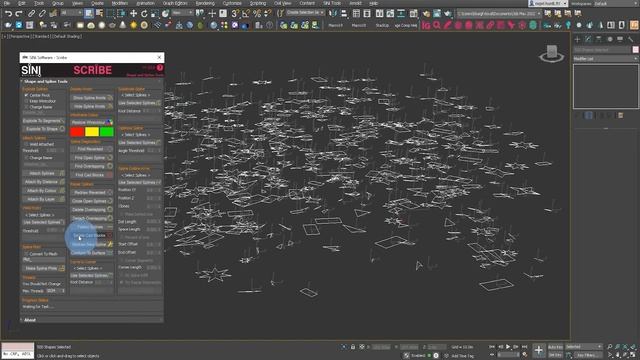This screenshot has width=640, height=360.
Task: Click the Delete Overlapping button
Action: pyautogui.click(x=91, y=210)
